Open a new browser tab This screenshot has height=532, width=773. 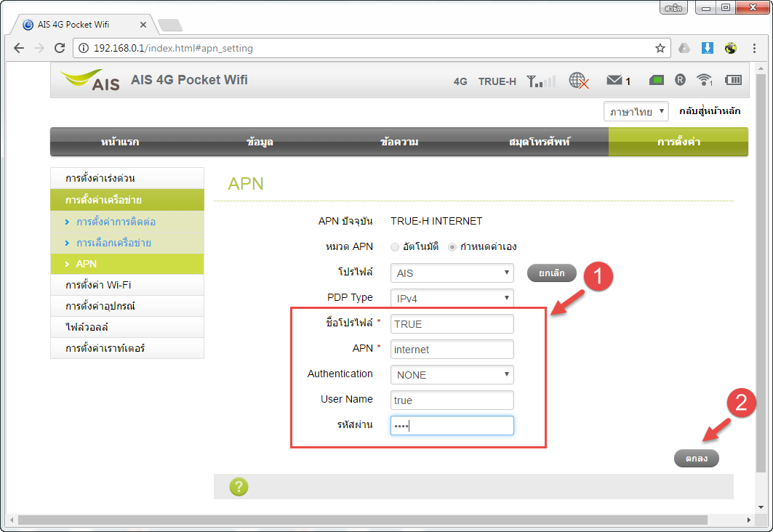pos(170,25)
